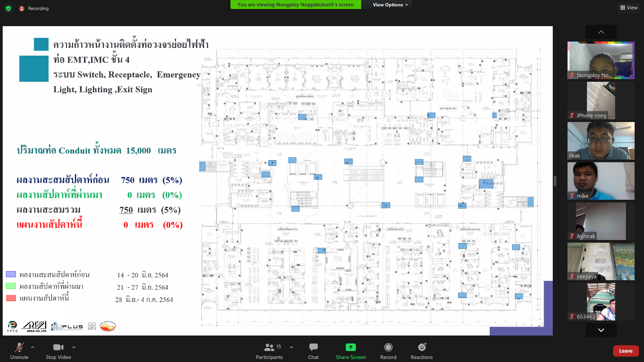644x362 pixels.
Task: Click the Recording indicator at top left
Action: (x=34, y=8)
